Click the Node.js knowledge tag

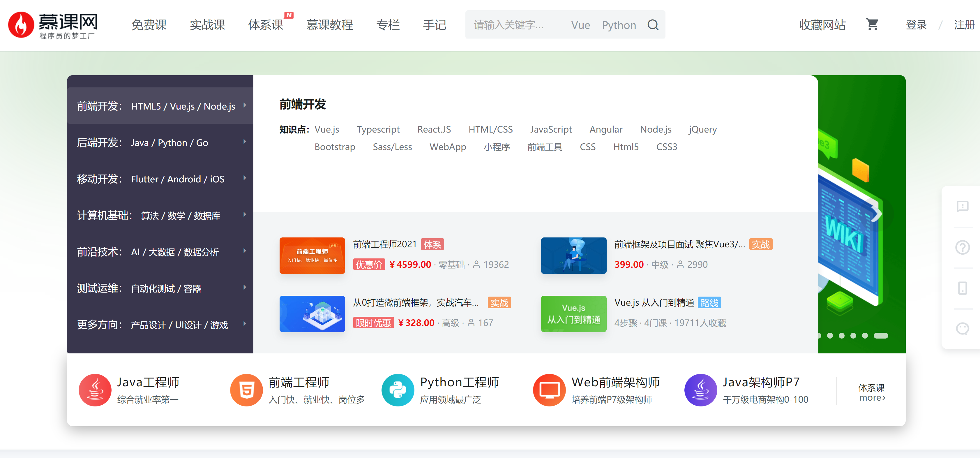(x=656, y=129)
